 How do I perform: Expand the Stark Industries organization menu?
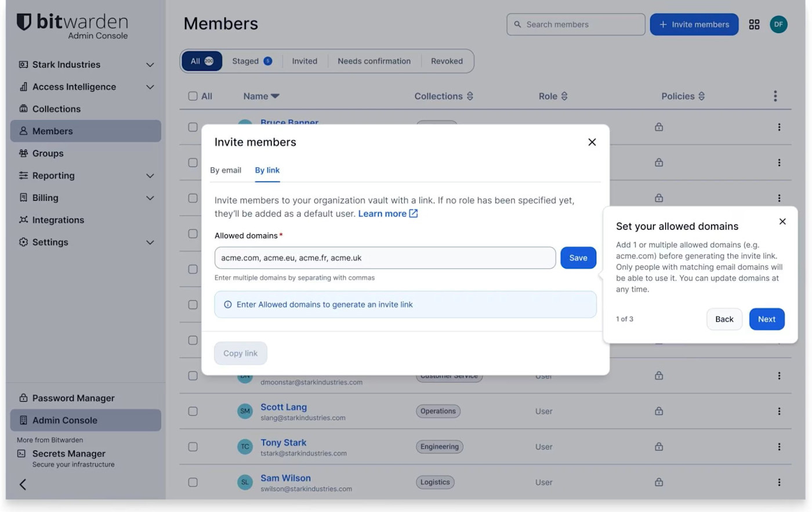[x=150, y=65]
